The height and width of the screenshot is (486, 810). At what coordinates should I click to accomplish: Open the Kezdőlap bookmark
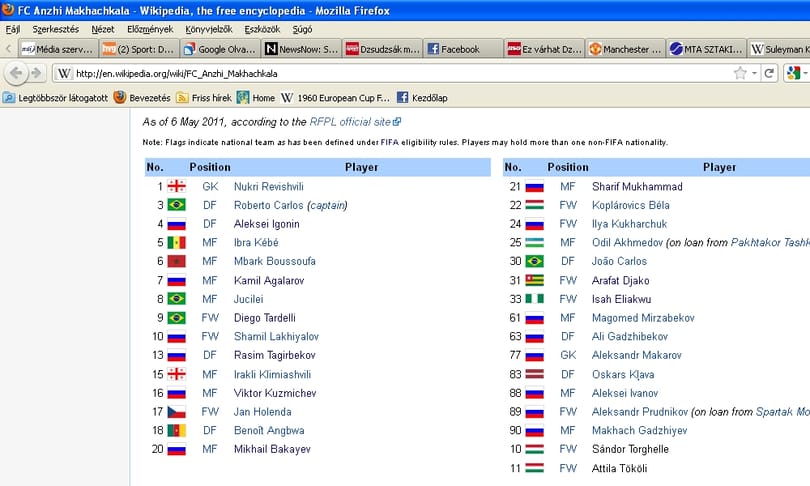423,98
